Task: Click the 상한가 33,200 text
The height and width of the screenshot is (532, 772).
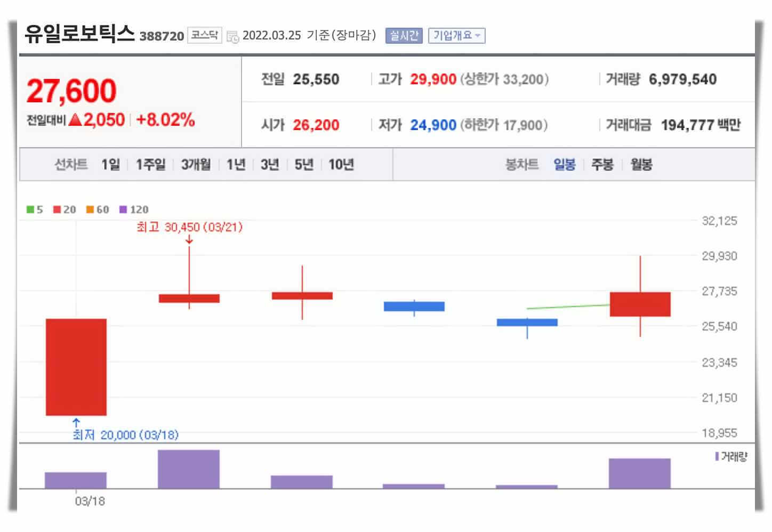Action: (x=504, y=79)
